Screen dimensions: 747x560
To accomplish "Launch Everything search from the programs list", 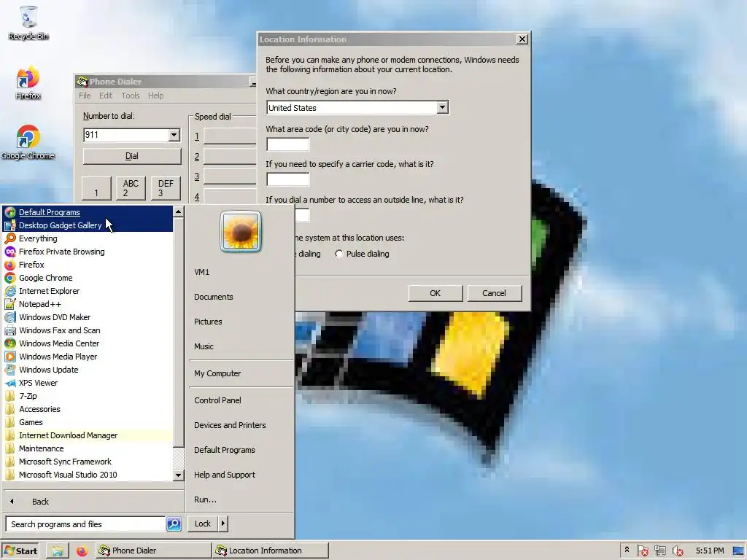I will click(88, 238).
